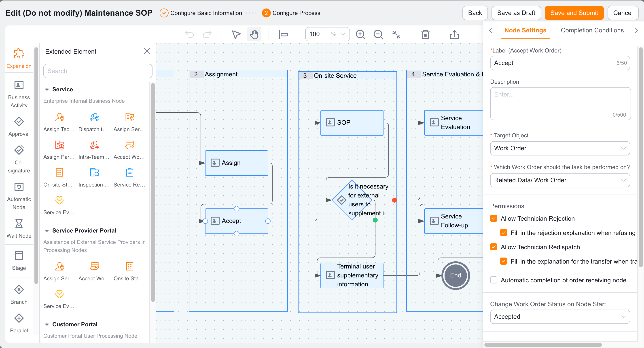Go to Configure Process step
This screenshot has height=348, width=644.
291,13
